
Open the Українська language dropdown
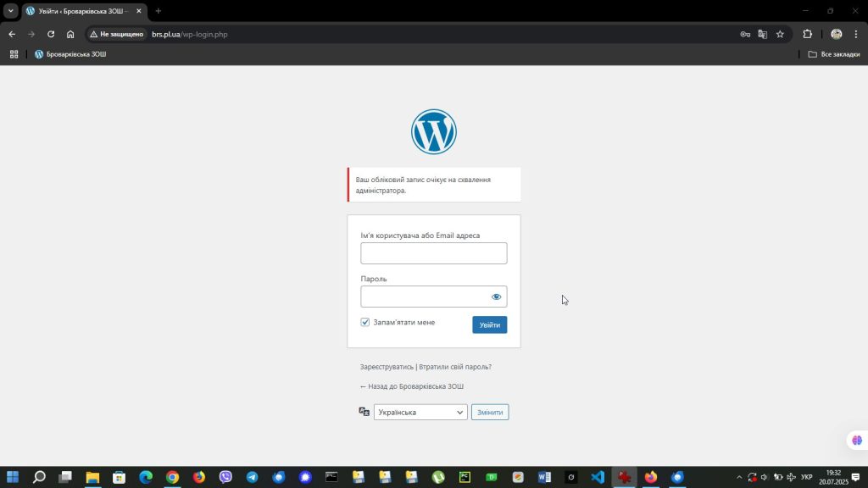[x=420, y=413]
